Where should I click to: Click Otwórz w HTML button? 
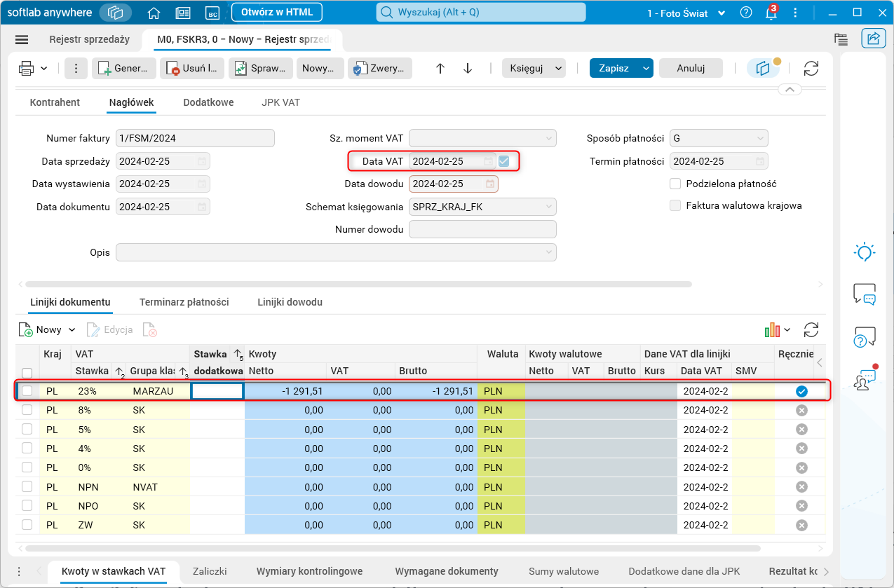276,13
